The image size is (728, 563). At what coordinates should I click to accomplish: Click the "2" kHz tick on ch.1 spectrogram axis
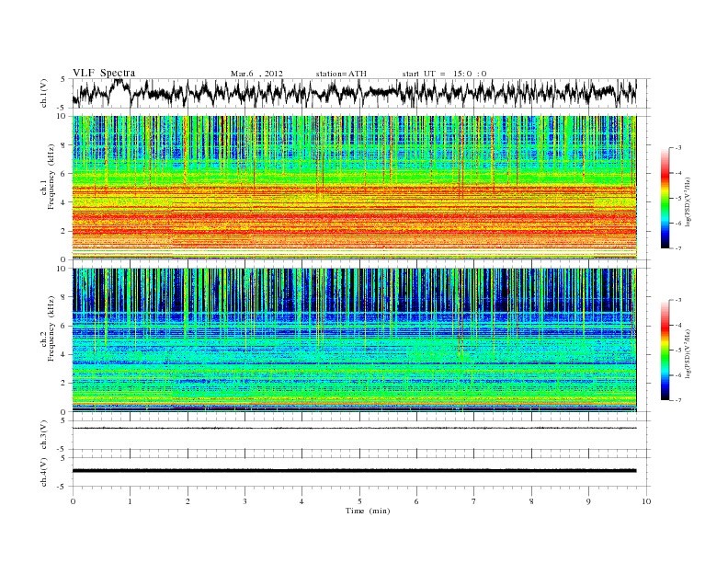pos(64,231)
